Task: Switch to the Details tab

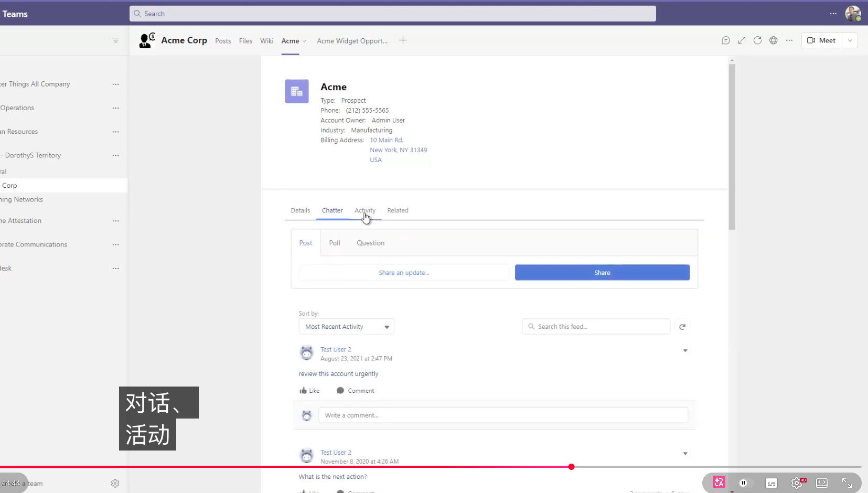Action: (x=301, y=210)
